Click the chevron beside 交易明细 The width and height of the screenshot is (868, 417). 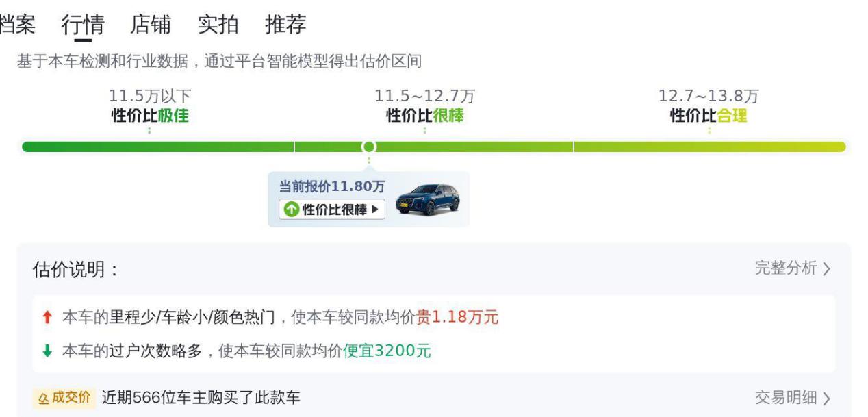[x=826, y=399]
